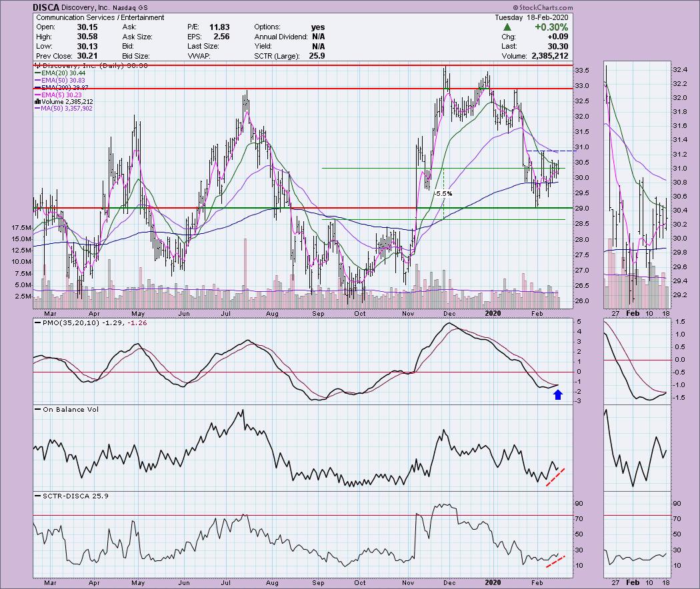Click the green up-triangle change indicator
Screen dimensions: 700x589
[507, 27]
